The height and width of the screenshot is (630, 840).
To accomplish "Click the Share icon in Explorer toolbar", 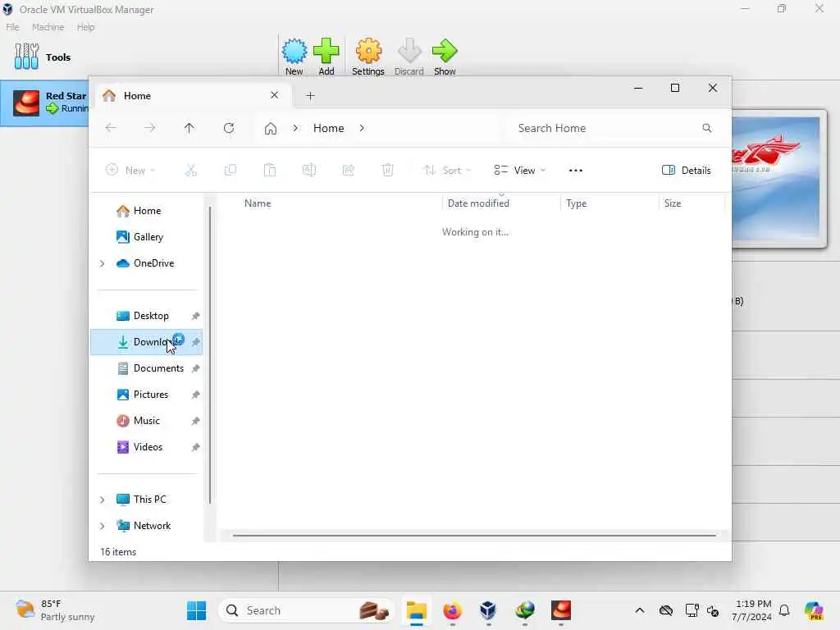I will 348,171.
